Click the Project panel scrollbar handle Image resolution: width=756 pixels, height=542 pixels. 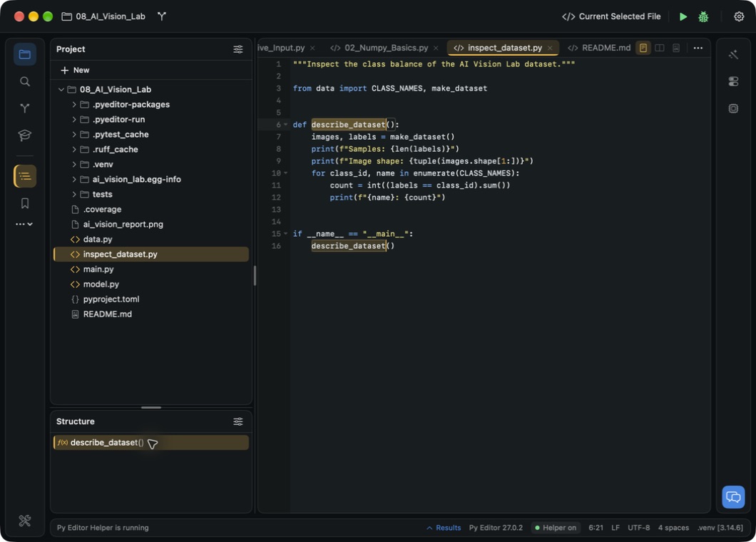point(255,275)
